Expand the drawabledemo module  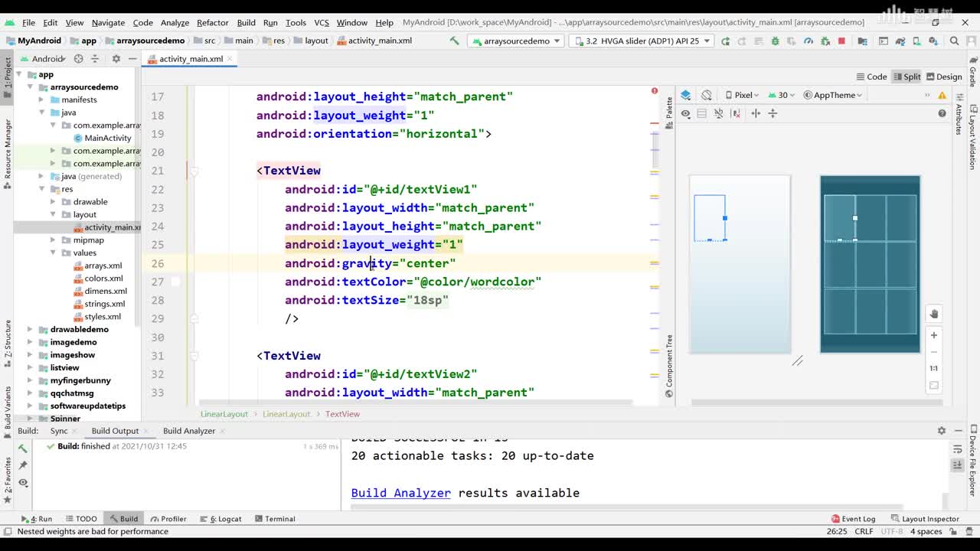click(x=31, y=329)
